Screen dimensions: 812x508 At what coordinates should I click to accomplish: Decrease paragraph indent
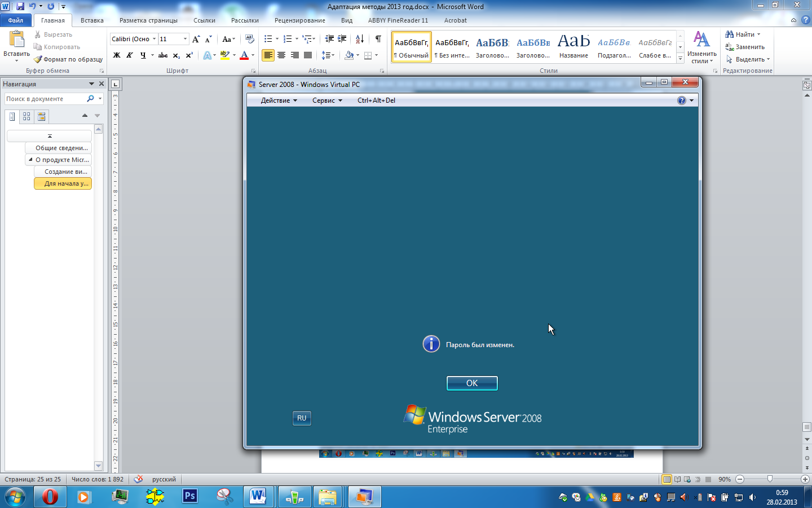coord(329,39)
